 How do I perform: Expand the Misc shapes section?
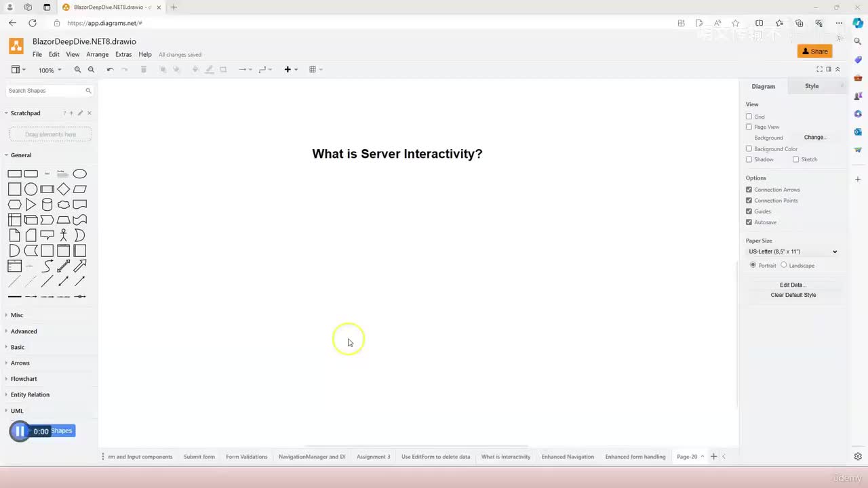click(x=17, y=315)
